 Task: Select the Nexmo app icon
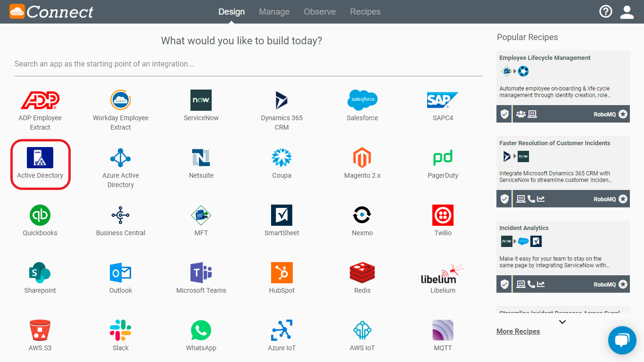363,215
